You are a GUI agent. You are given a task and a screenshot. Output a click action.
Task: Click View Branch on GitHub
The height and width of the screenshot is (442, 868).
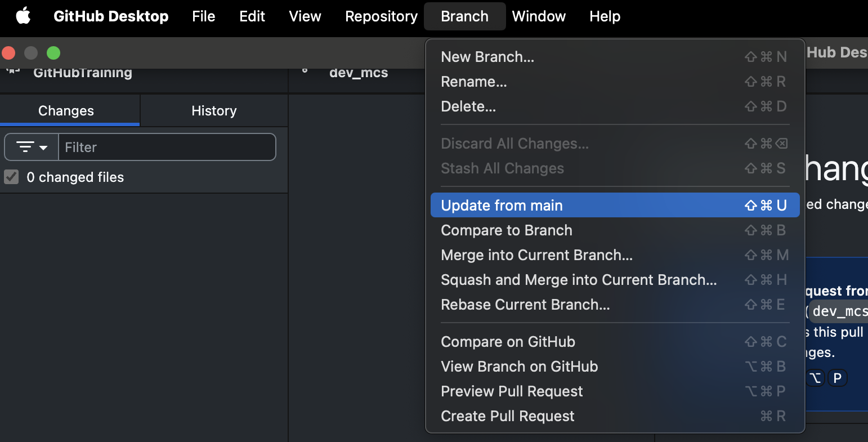pyautogui.click(x=519, y=367)
